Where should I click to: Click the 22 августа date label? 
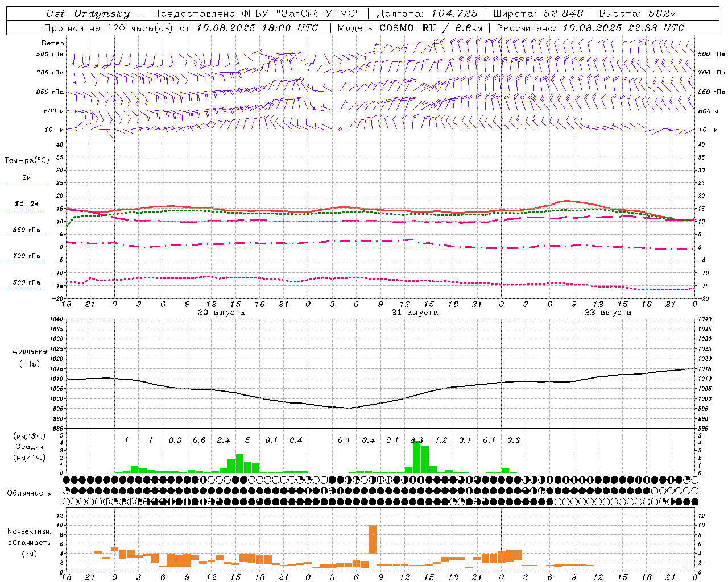pos(608,313)
